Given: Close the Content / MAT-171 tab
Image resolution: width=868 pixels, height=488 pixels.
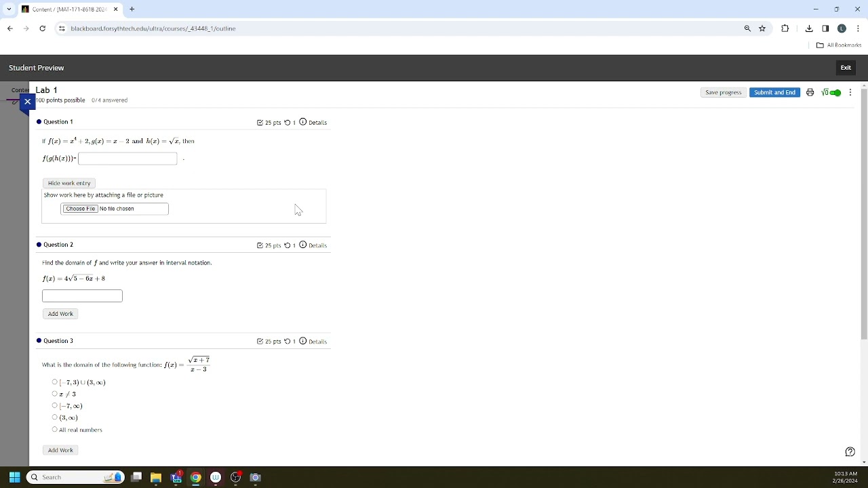Looking at the screenshot, I should [115, 9].
